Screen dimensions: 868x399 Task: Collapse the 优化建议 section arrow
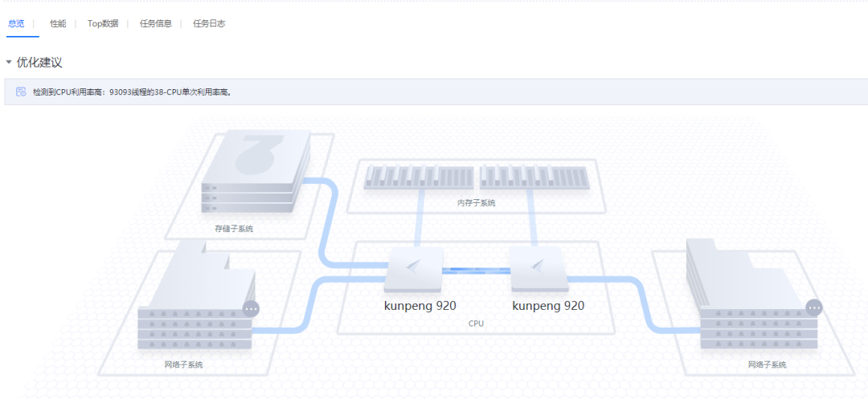[x=8, y=63]
